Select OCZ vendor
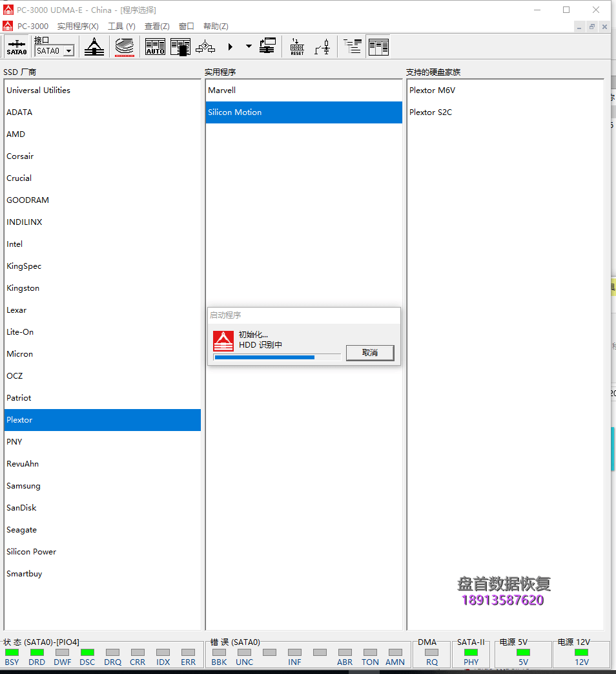This screenshot has width=616, height=674. click(x=102, y=375)
